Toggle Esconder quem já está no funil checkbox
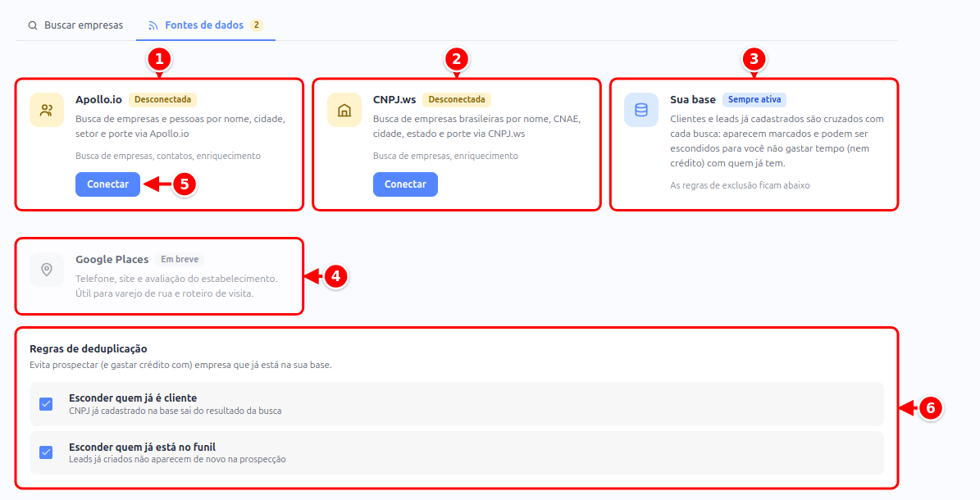Viewport: 980px width, 500px height. (46, 452)
